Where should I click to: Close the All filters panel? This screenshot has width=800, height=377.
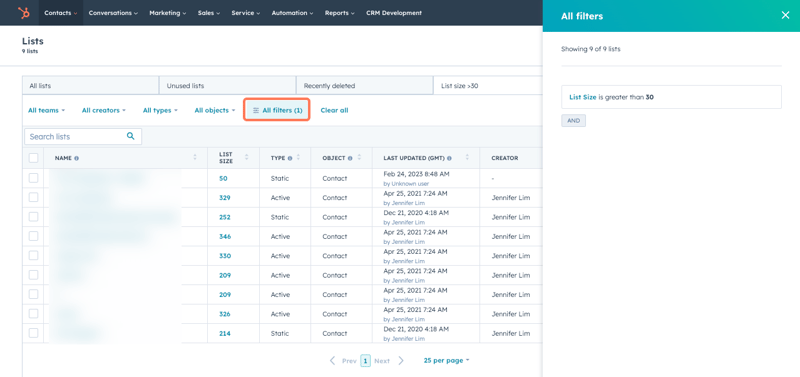tap(785, 15)
